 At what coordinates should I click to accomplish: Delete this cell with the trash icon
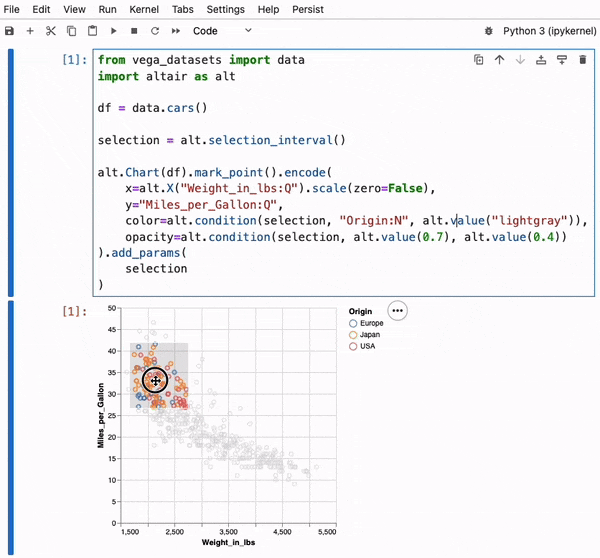[582, 60]
